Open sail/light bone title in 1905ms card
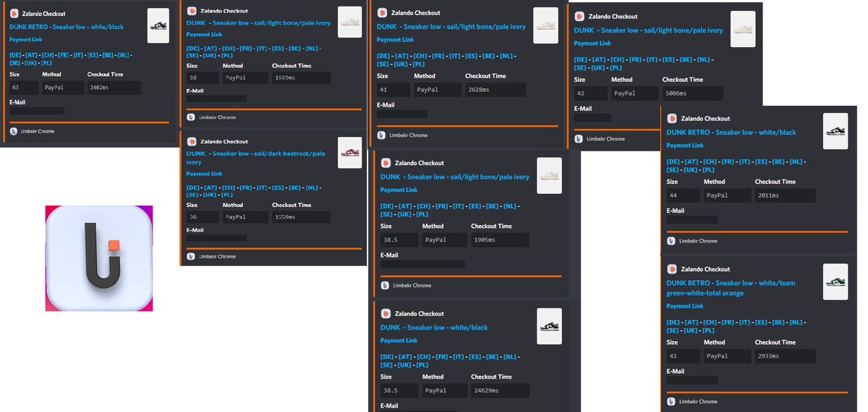The width and height of the screenshot is (868, 412). 455,177
